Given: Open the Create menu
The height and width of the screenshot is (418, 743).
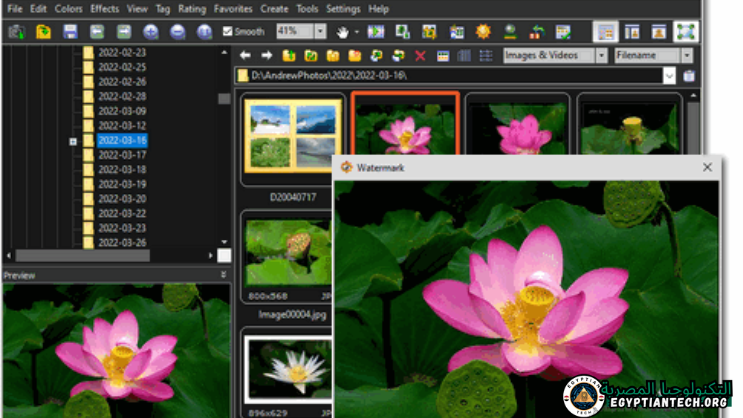Looking at the screenshot, I should [274, 9].
